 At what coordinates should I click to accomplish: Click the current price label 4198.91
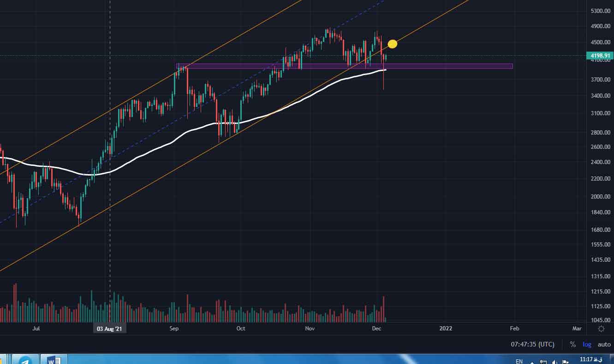coord(600,56)
